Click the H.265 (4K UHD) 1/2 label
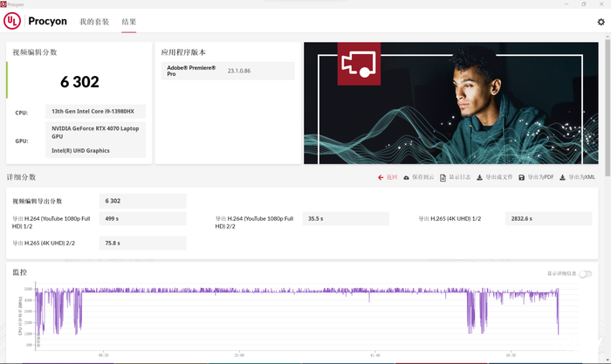Viewport: 611px width, 364px height. tap(450, 219)
